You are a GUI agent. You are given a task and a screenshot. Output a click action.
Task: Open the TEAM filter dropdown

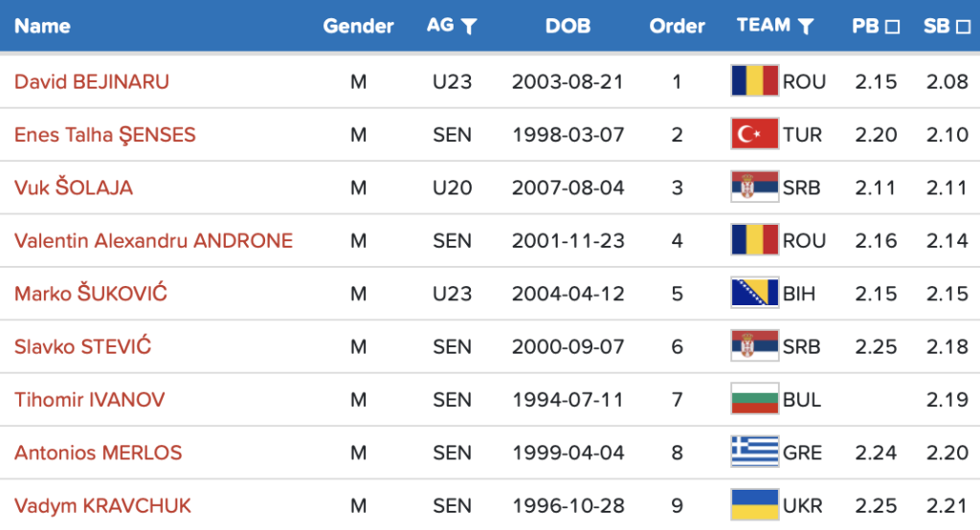[806, 27]
